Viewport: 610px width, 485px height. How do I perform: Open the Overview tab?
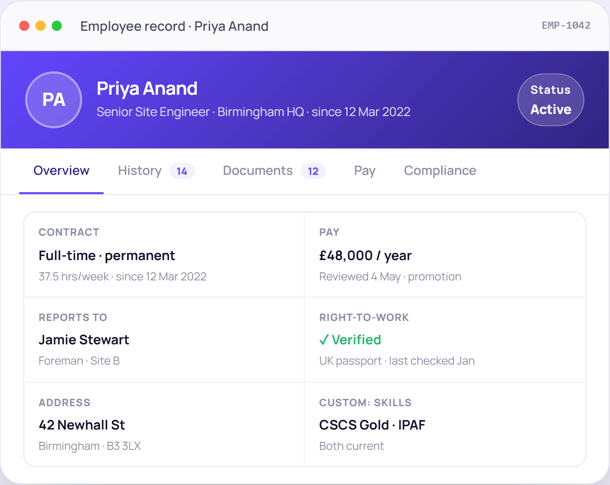[61, 171]
